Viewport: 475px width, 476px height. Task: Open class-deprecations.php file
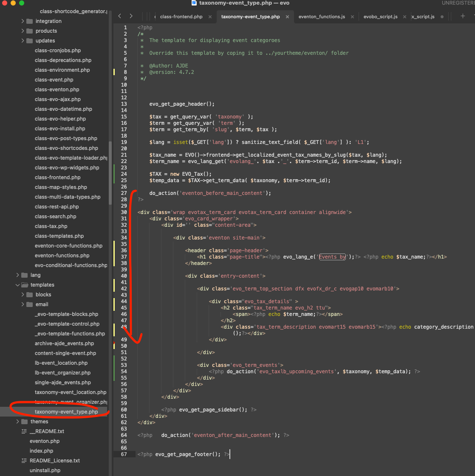[x=63, y=60]
